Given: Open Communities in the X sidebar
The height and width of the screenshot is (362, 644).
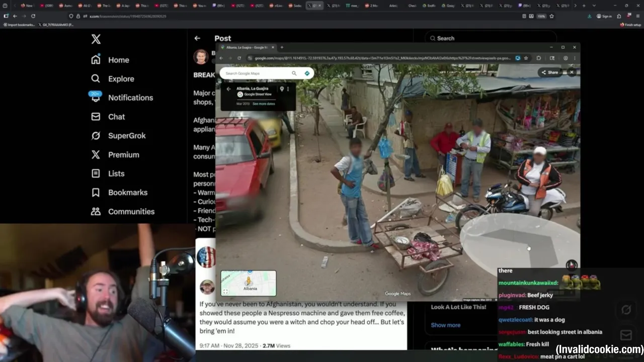Looking at the screenshot, I should pos(123,212).
